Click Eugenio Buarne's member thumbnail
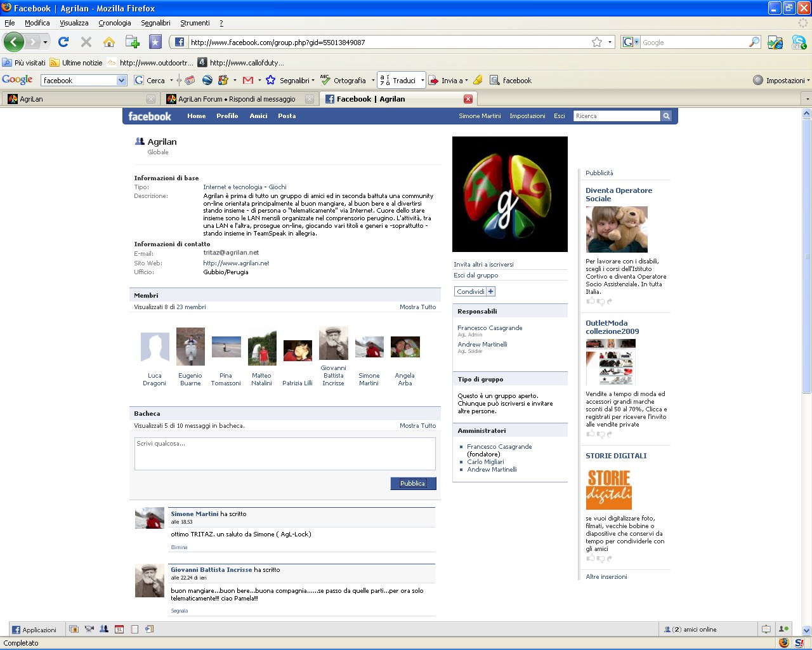The width and height of the screenshot is (812, 650). tap(190, 347)
